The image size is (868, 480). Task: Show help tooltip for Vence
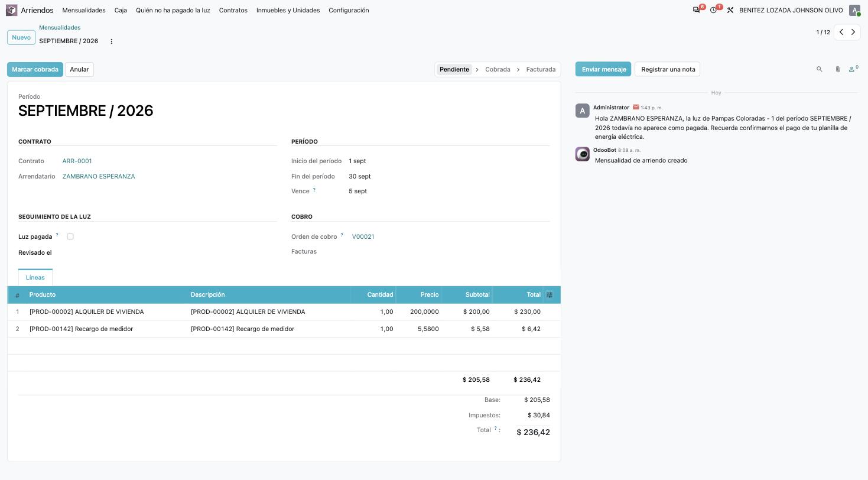[x=314, y=190]
